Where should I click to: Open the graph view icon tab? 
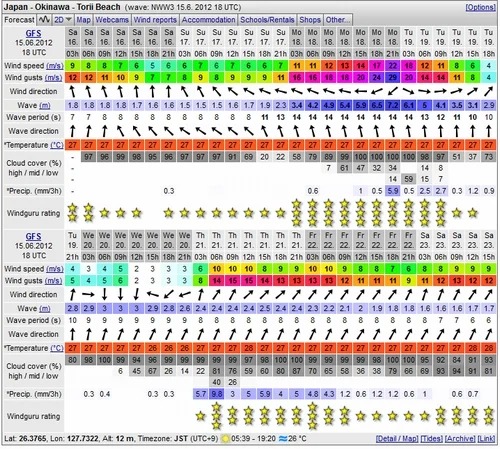pos(44,20)
